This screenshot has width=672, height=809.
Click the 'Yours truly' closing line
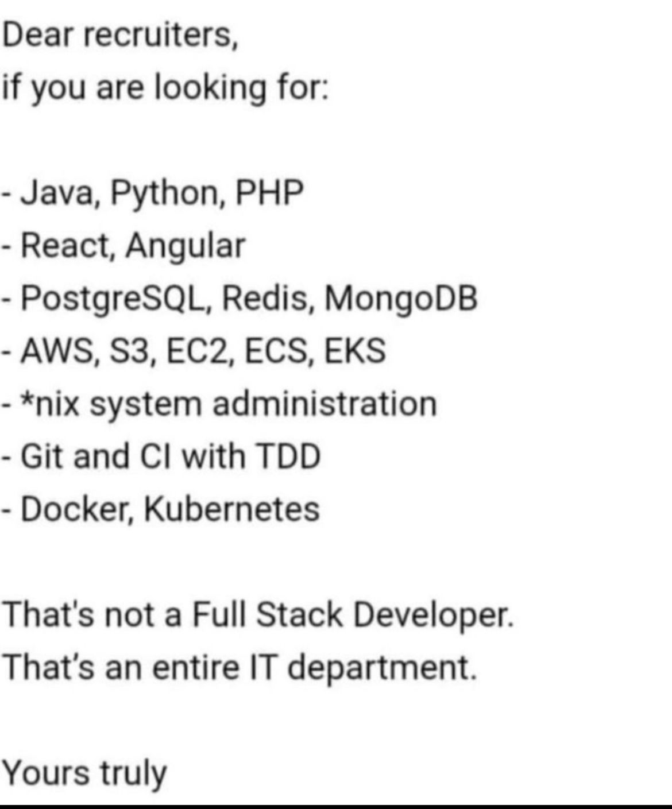[84, 773]
